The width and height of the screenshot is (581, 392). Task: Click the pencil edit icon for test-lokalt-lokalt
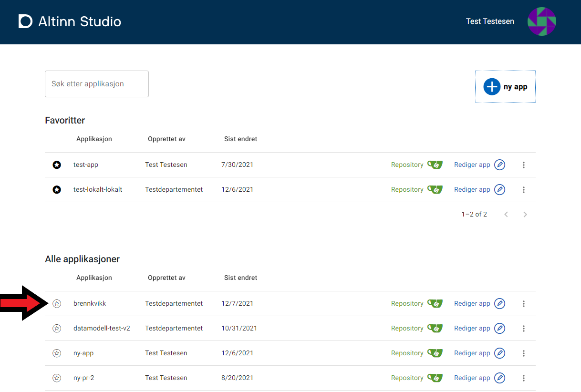point(499,189)
